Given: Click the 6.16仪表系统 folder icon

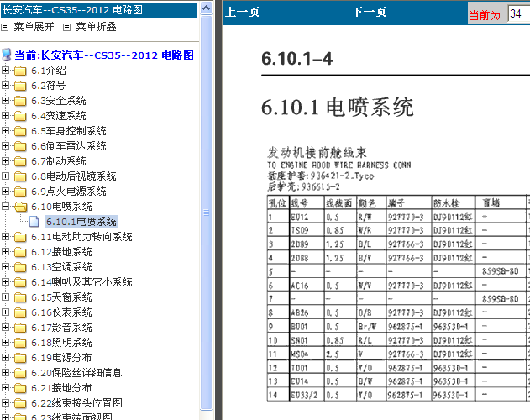Looking at the screenshot, I should point(20,312).
